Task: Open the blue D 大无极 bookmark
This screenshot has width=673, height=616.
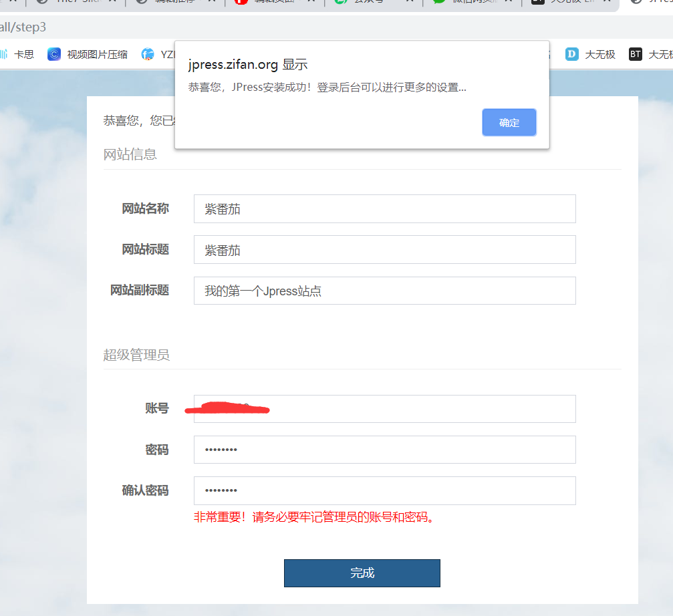Action: pos(589,54)
